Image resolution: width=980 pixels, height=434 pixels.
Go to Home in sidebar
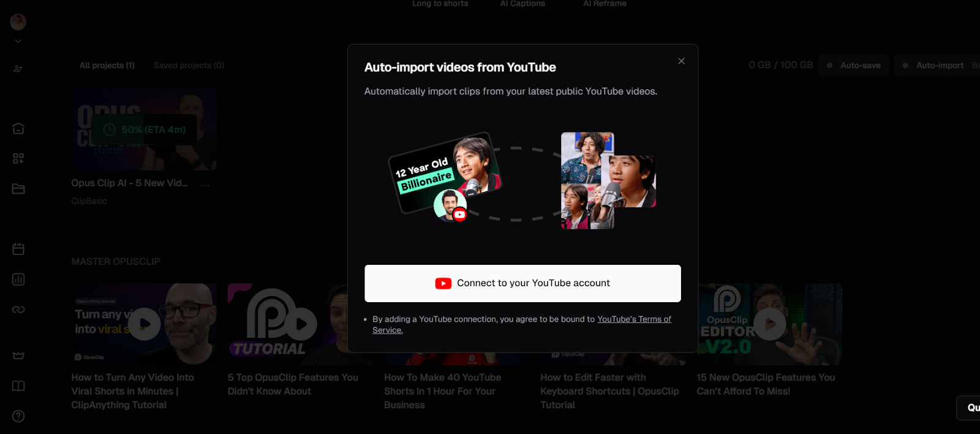pyautogui.click(x=18, y=129)
